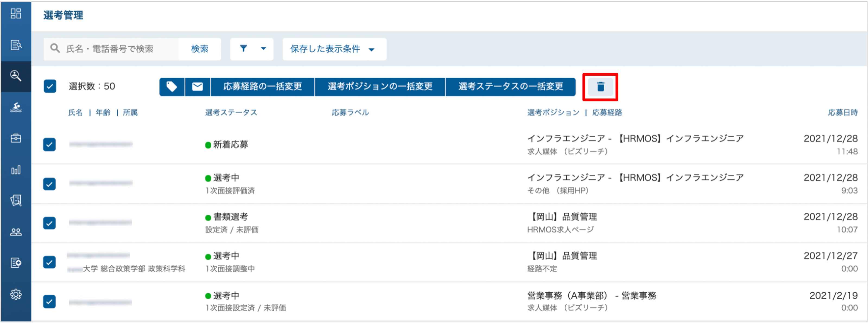
Task: Open the settings gear in the sidebar
Action: 16,294
